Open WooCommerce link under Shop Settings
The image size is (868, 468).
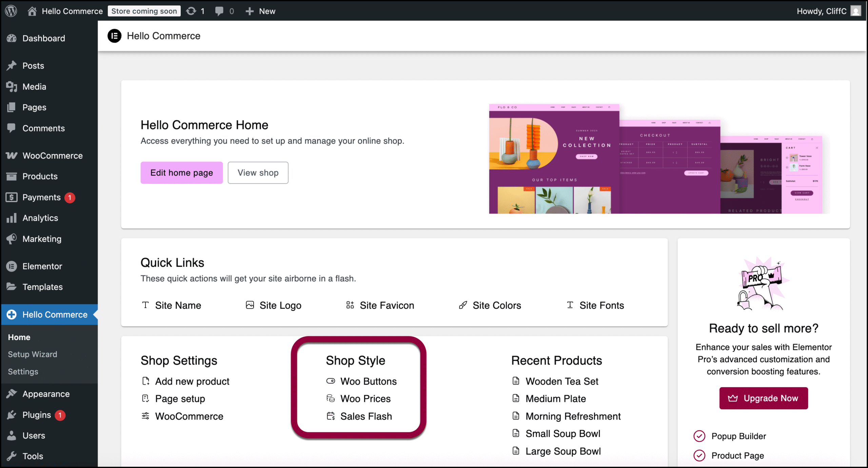click(182, 416)
